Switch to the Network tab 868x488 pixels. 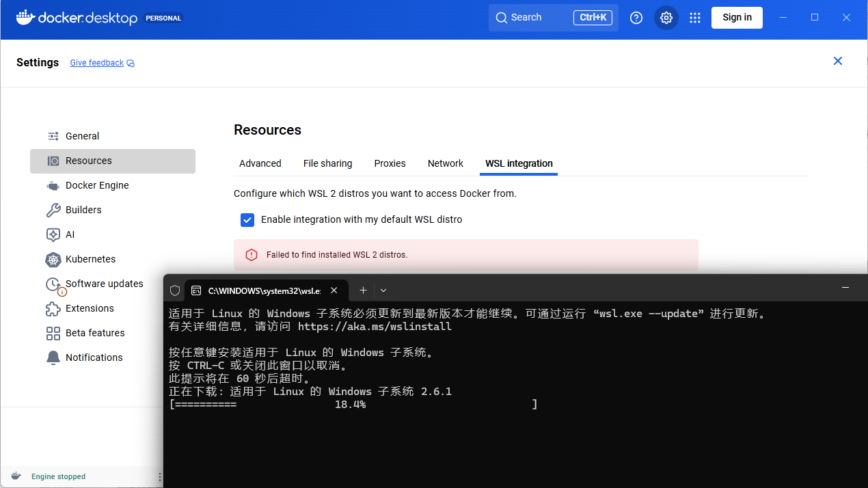click(x=446, y=163)
